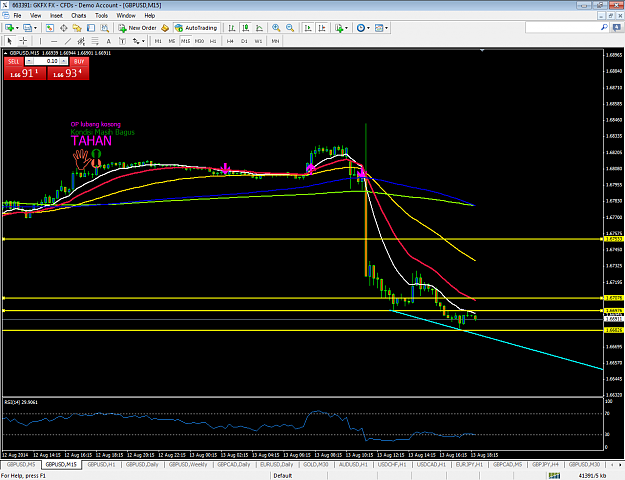Select the Text tool
625x480 pixels.
(x=108, y=41)
